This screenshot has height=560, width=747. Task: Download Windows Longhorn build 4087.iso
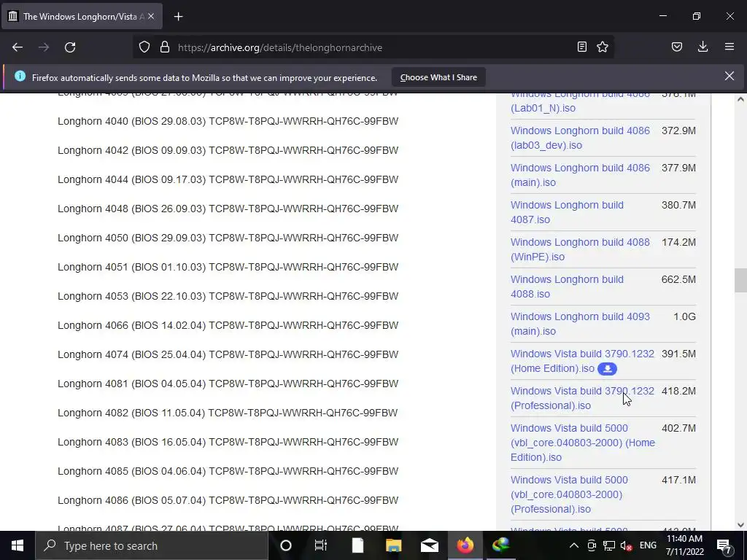(567, 212)
